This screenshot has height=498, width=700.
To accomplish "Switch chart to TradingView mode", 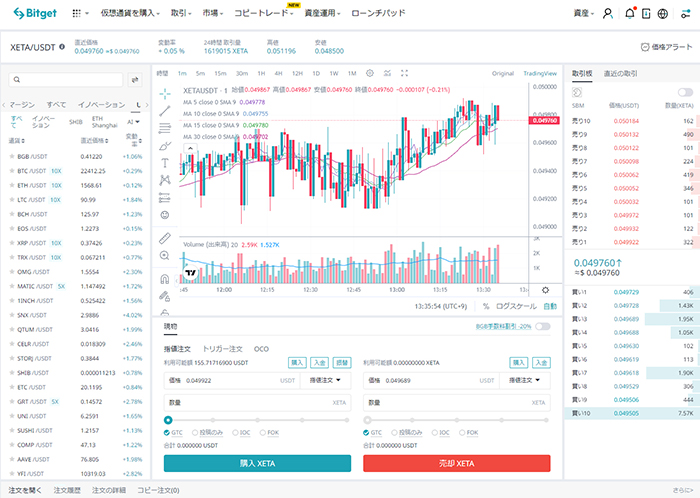I will 540,74.
